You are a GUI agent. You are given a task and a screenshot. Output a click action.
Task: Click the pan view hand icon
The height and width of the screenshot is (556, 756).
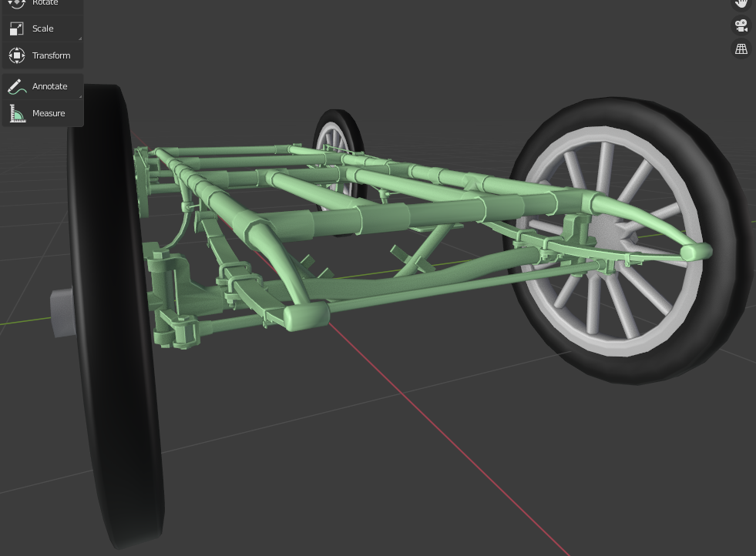[741, 4]
